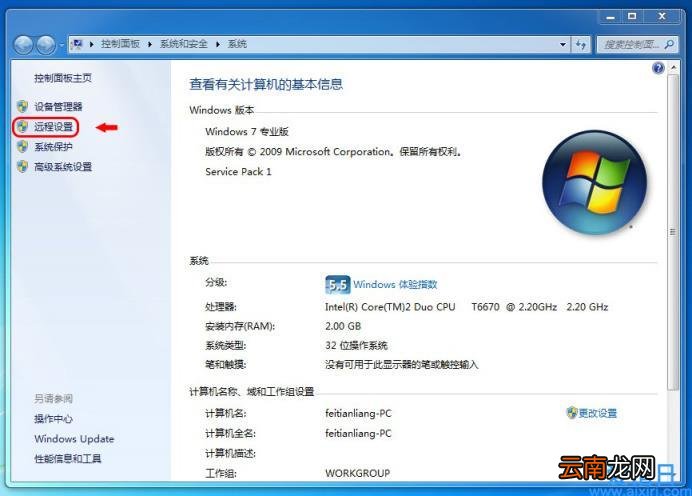
Task: Open 系统和安全 breadcrumb segment
Action: (x=184, y=44)
